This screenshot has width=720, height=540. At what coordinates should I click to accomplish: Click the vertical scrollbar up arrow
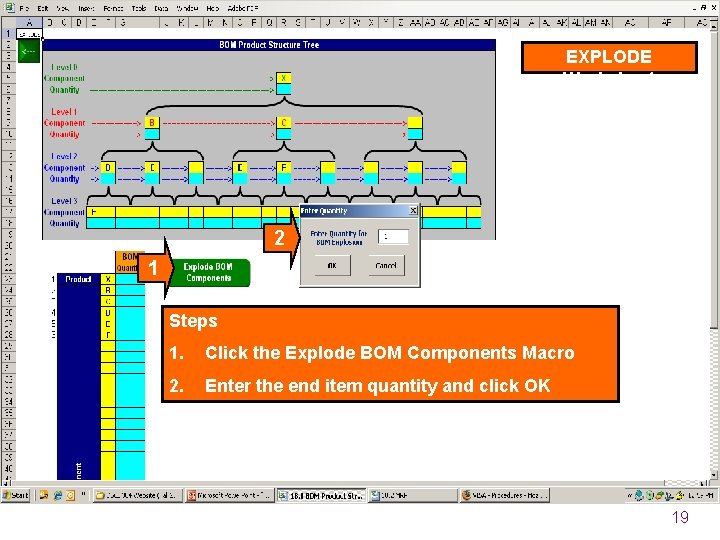click(714, 25)
